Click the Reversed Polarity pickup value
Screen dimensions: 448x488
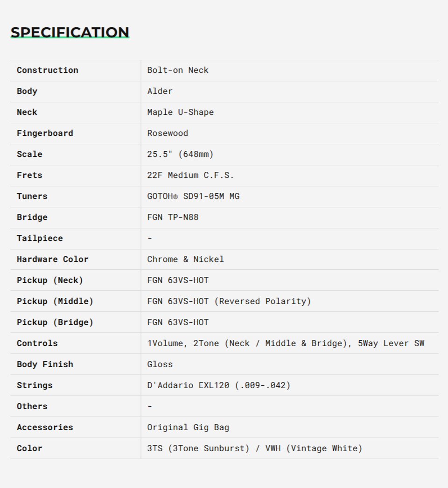tap(263, 301)
